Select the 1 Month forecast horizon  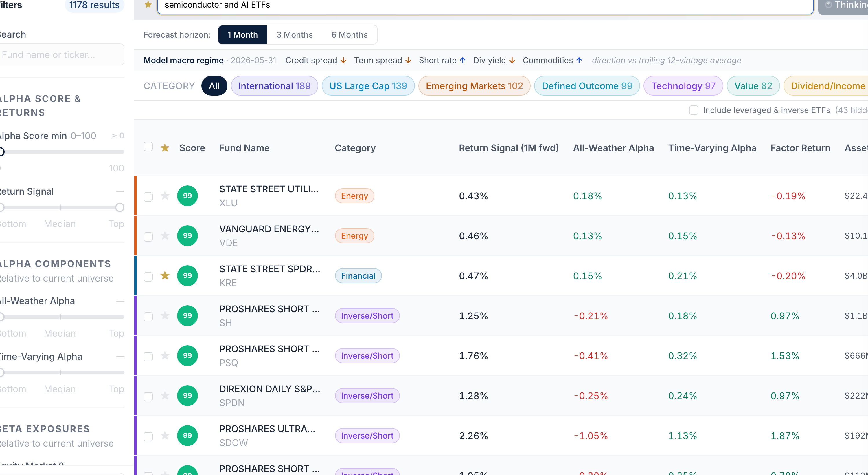243,35
